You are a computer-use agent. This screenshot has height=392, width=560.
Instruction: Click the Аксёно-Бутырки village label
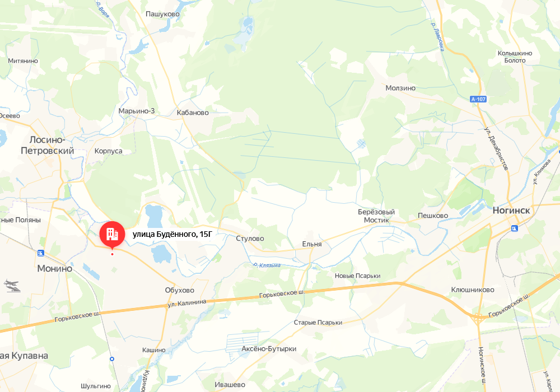click(x=269, y=349)
